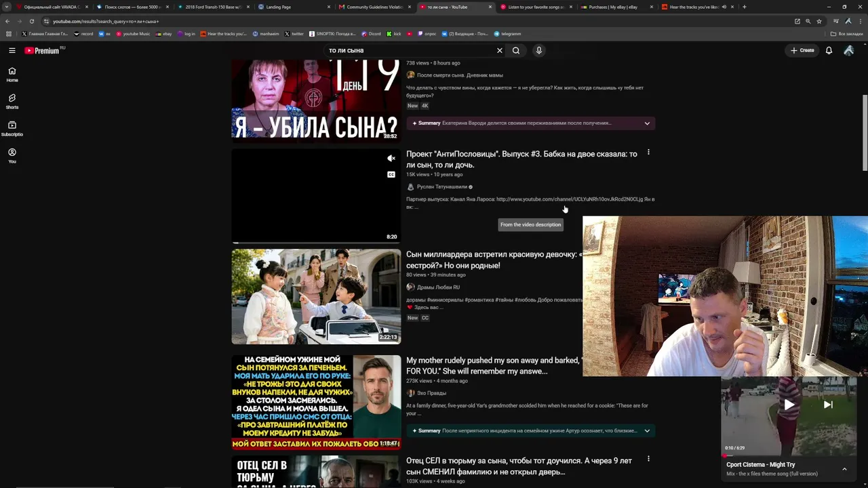Open more actions for Отец СЕЛ video
Viewport: 868px width, 488px height.
(648, 459)
